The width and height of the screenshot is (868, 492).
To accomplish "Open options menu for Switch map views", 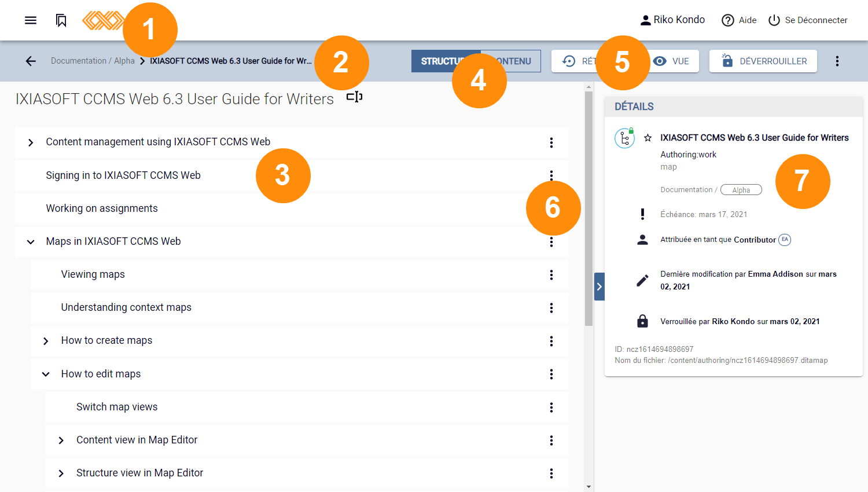I will pos(551,407).
